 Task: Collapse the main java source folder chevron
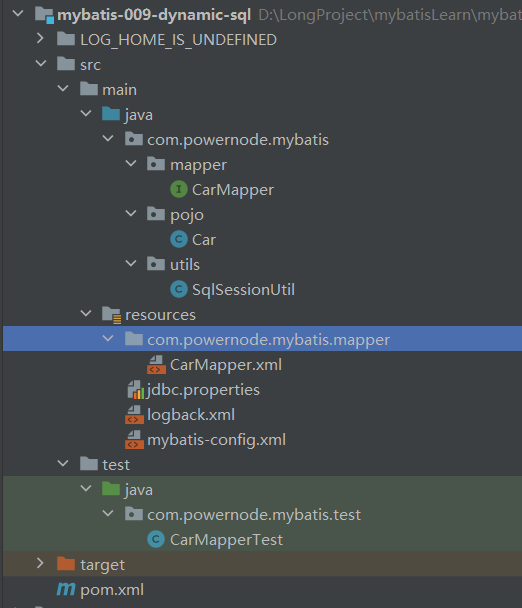[x=86, y=113]
